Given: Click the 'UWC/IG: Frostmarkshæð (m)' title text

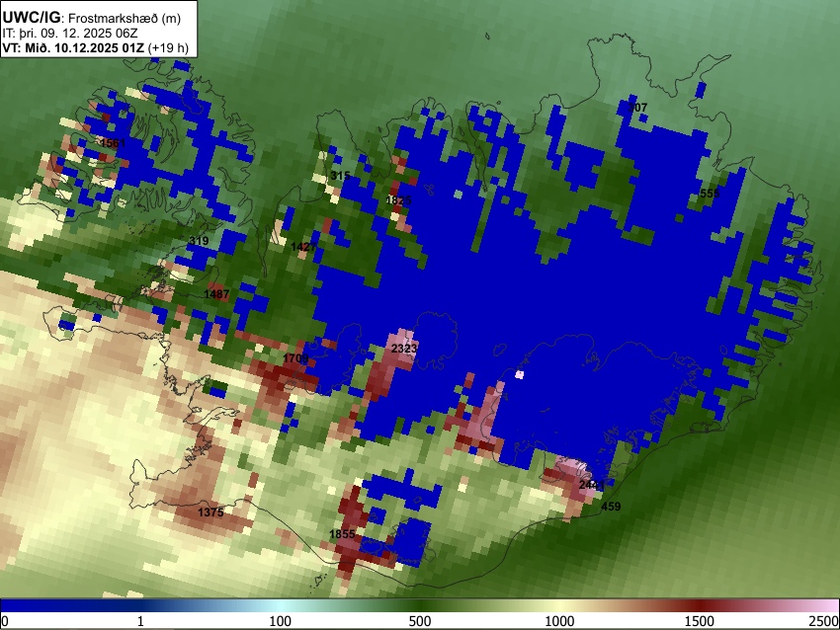Looking at the screenshot, I should click(91, 18).
